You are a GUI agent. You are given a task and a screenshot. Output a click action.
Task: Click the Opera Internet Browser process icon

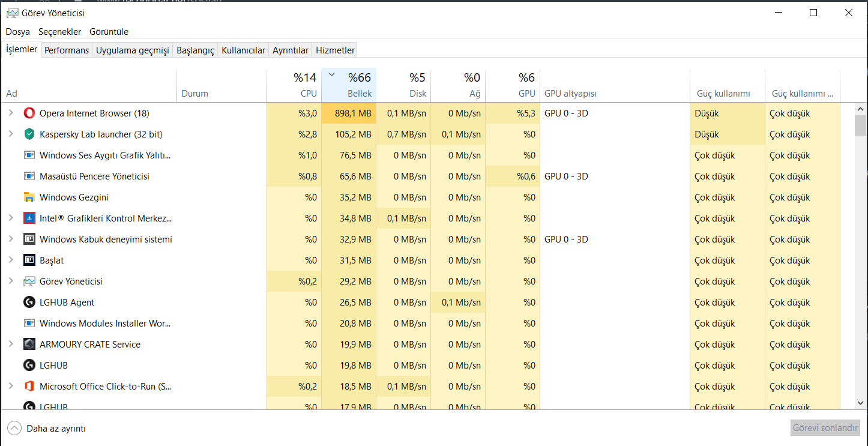(29, 113)
